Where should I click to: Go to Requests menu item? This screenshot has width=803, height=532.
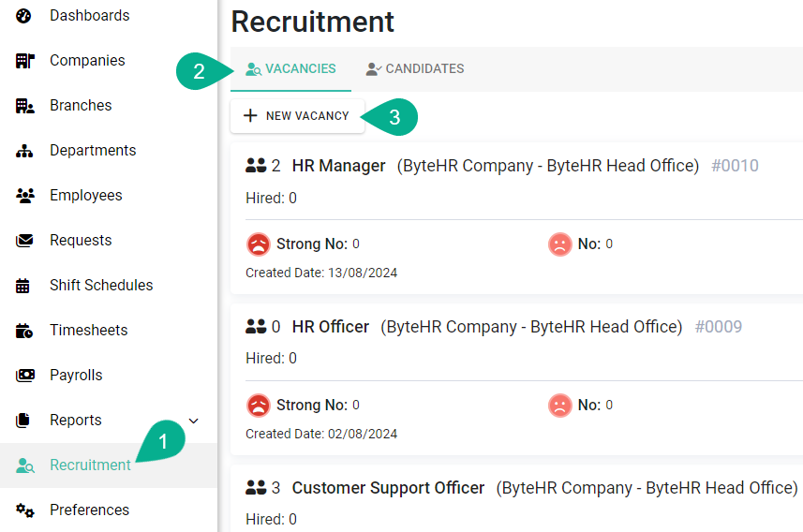click(109, 241)
